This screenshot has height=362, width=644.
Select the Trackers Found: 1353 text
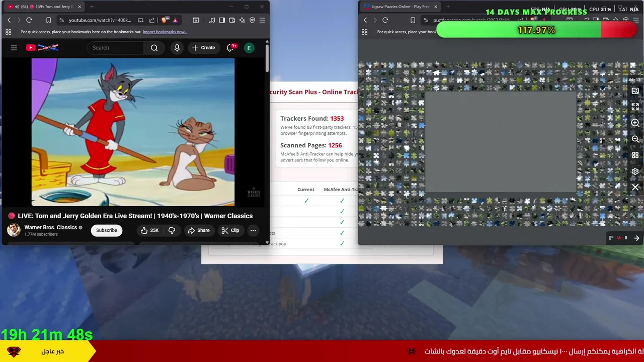pyautogui.click(x=312, y=119)
